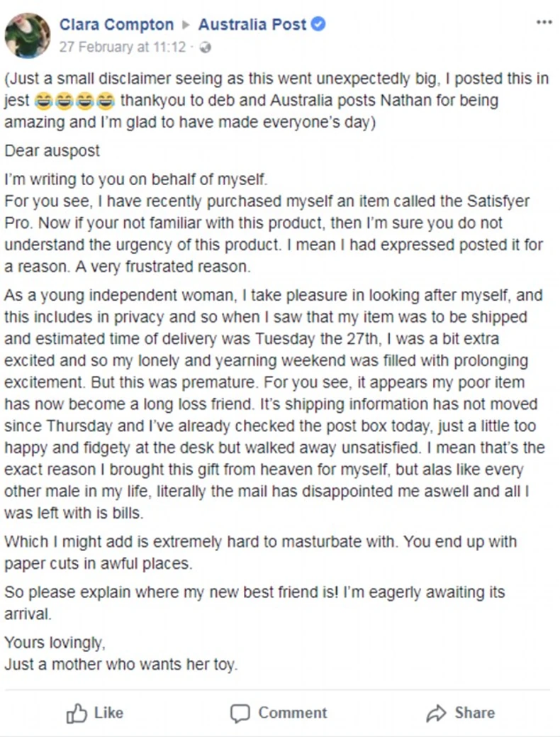Click the "Yours lovingly," sign-off line
Image resolution: width=560 pixels, height=737 pixels.
(x=55, y=643)
